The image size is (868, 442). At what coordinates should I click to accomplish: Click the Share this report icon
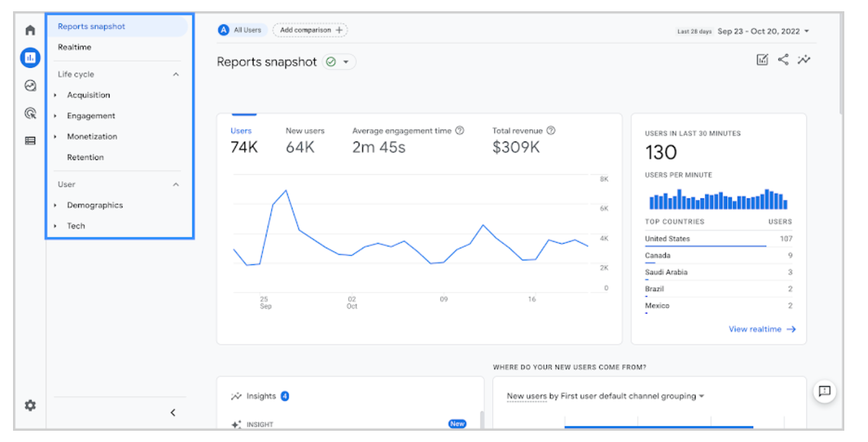(x=783, y=59)
